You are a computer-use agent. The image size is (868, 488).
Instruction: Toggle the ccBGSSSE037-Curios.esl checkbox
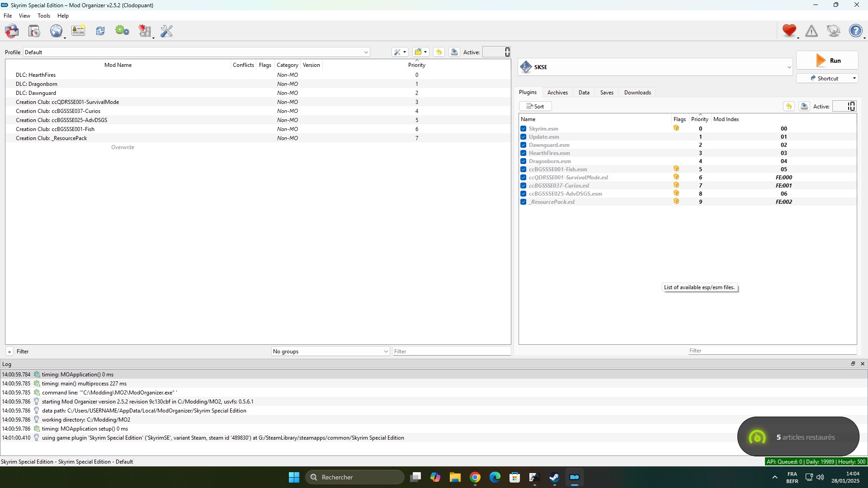tap(524, 186)
